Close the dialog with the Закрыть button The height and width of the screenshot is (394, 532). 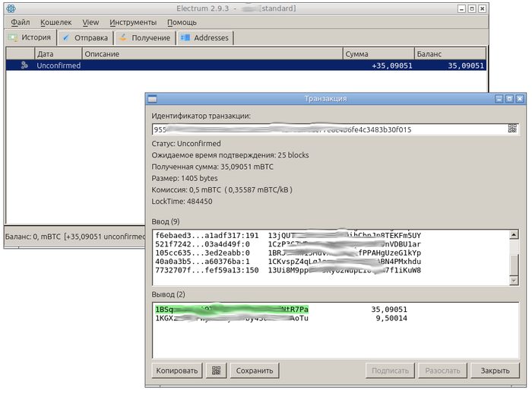click(x=495, y=370)
